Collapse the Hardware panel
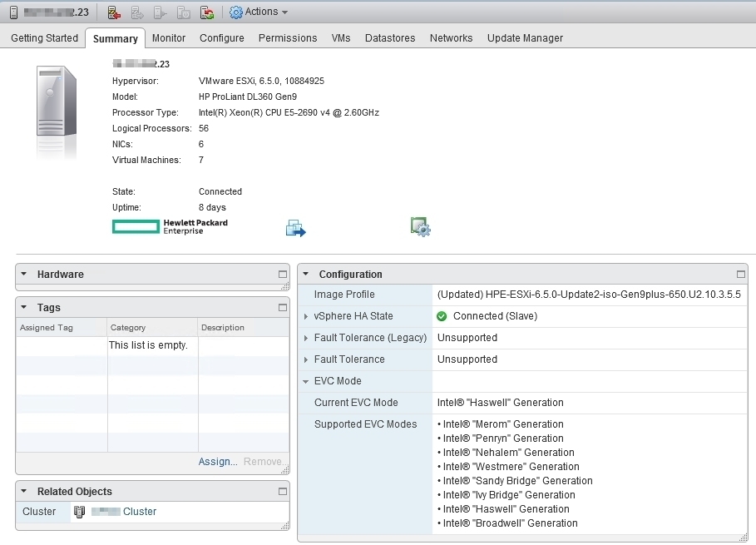This screenshot has width=756, height=545. click(23, 274)
